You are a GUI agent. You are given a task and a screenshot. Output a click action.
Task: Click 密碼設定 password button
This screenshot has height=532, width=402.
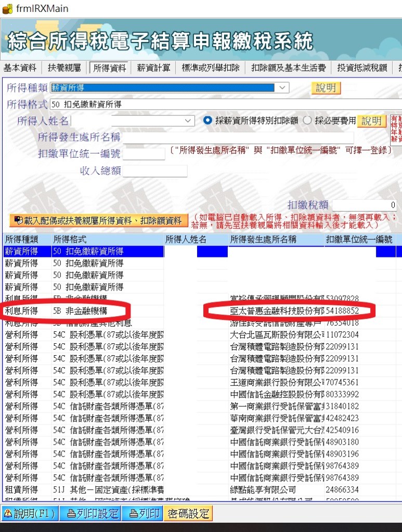[188, 514]
